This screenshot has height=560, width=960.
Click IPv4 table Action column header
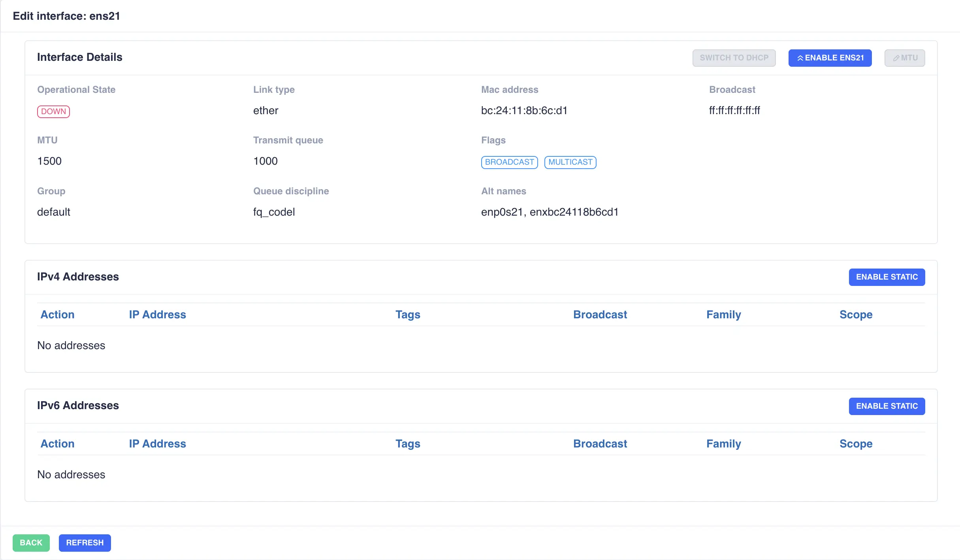coord(58,315)
